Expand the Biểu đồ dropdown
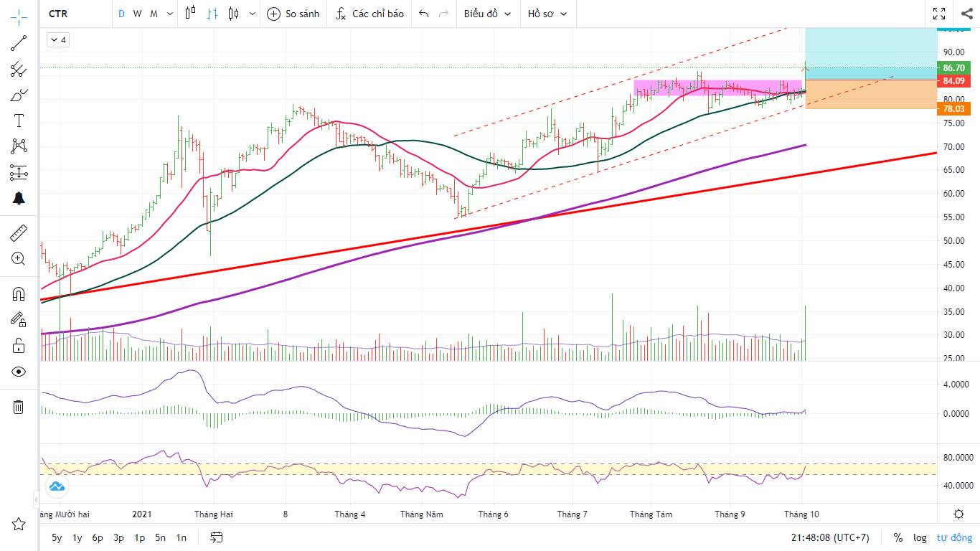 coord(488,14)
